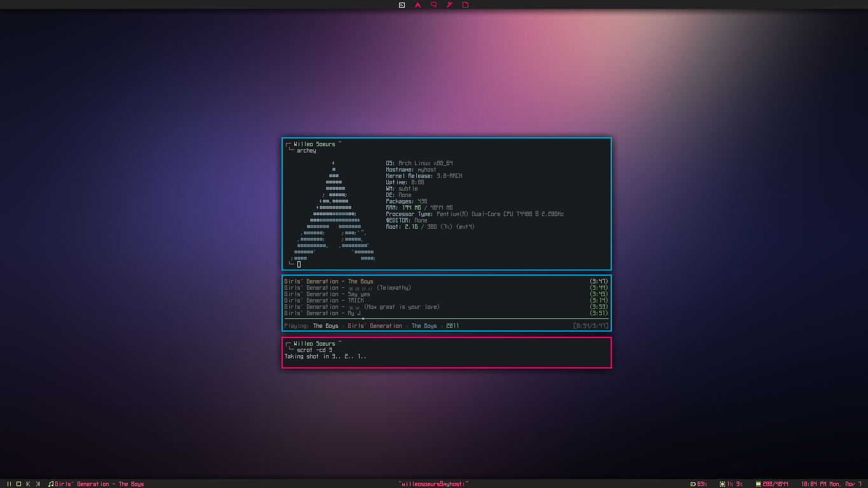Click the memory icon beside 208/4844
868x488 pixels.
tap(758, 484)
